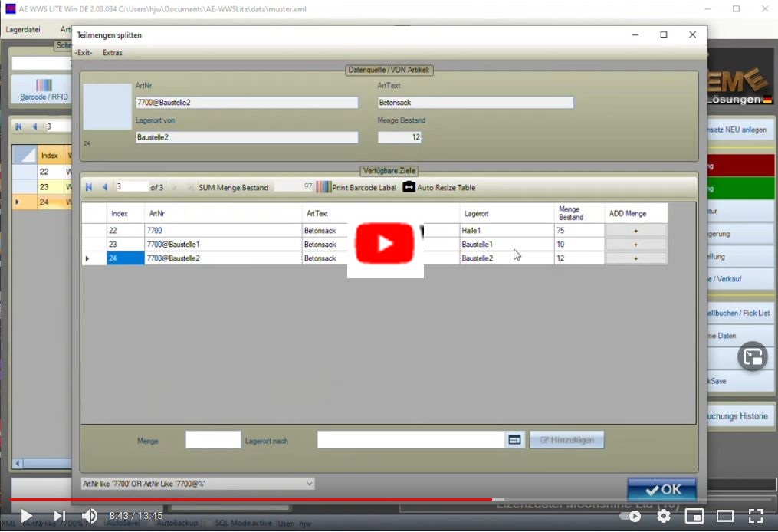This screenshot has height=532, width=778.
Task: Click the ArtNr column header
Action: (223, 213)
